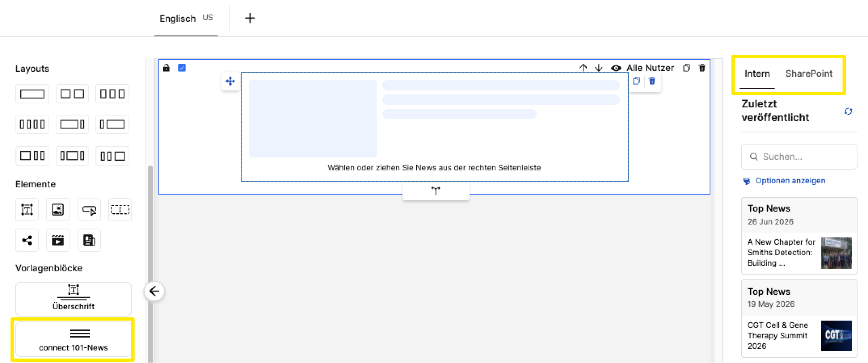Select the narrow-wide-narrow columns layout
Screen dimensions: 868x363
point(72,156)
